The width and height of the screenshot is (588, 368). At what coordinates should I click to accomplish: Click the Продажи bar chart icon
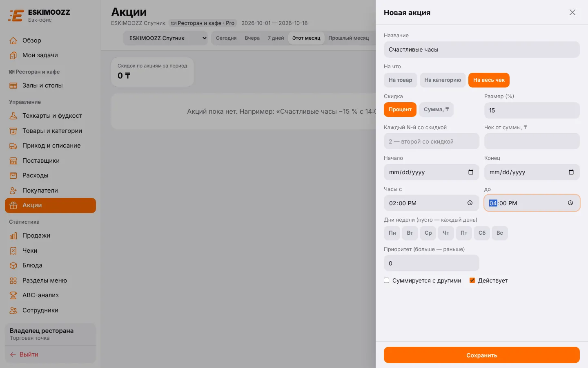point(13,236)
